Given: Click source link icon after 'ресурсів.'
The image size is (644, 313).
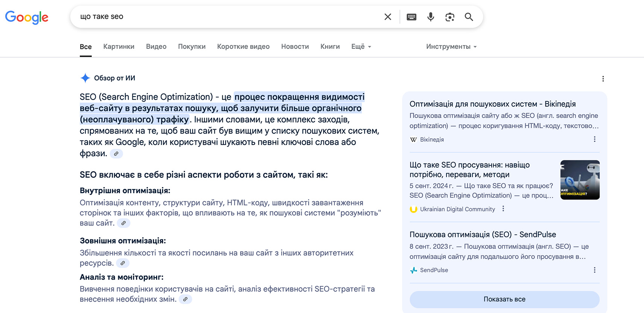Looking at the screenshot, I should click(123, 263).
